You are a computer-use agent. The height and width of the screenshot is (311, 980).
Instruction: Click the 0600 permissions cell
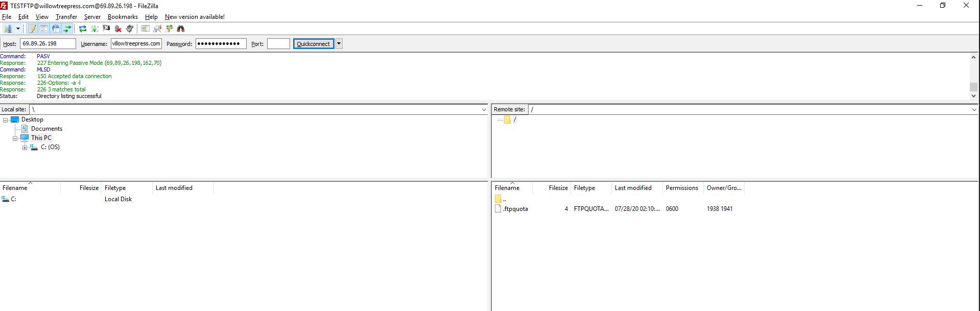tap(672, 209)
